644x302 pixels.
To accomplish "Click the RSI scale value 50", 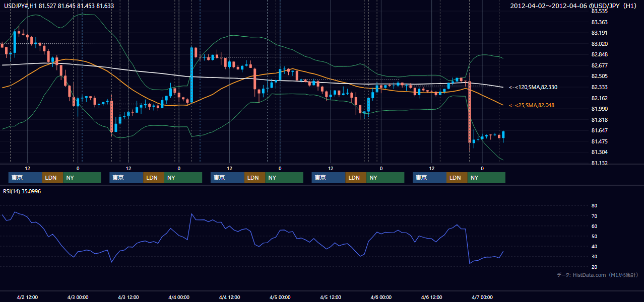I will point(594,236).
